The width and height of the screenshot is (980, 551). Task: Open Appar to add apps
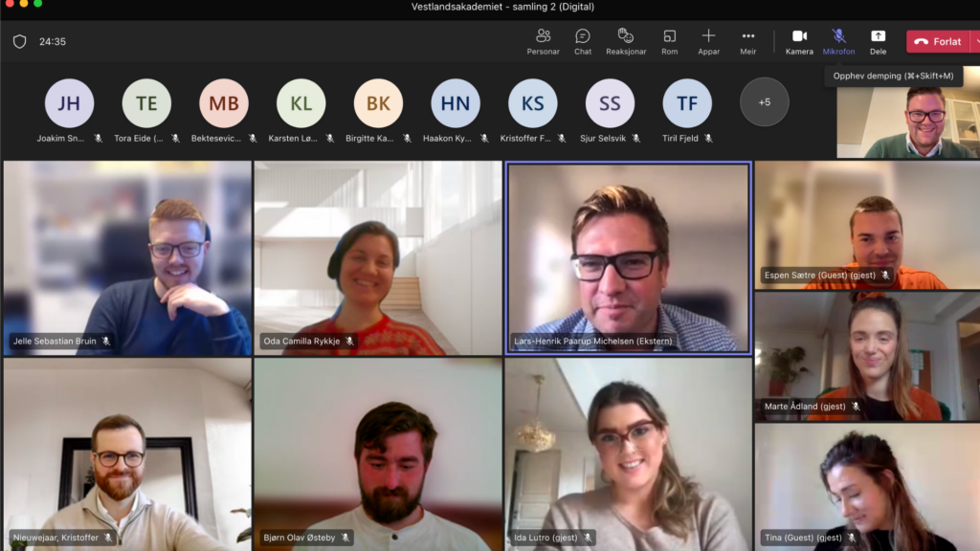coord(708,42)
